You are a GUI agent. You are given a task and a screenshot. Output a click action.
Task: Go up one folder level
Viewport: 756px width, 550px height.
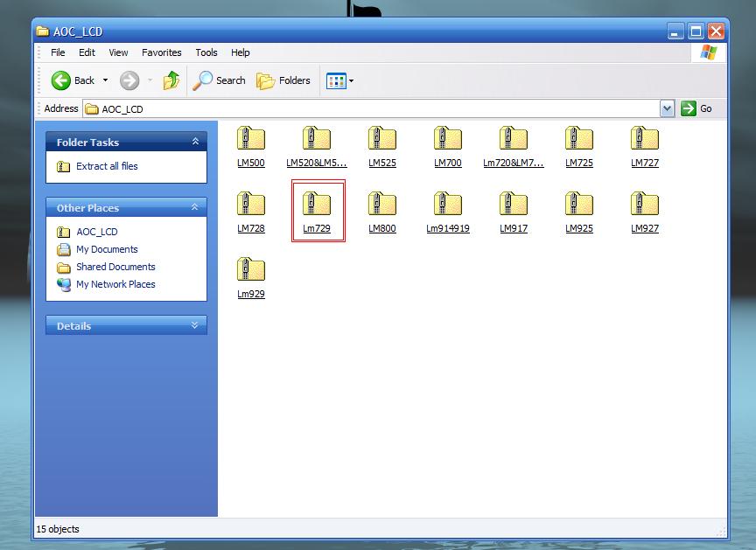[x=171, y=80]
